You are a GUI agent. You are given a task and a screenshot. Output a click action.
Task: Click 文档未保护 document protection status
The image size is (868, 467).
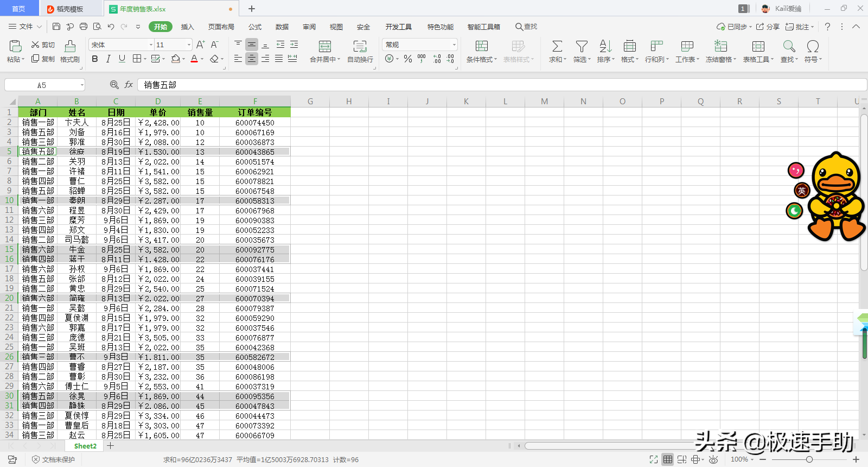point(53,459)
